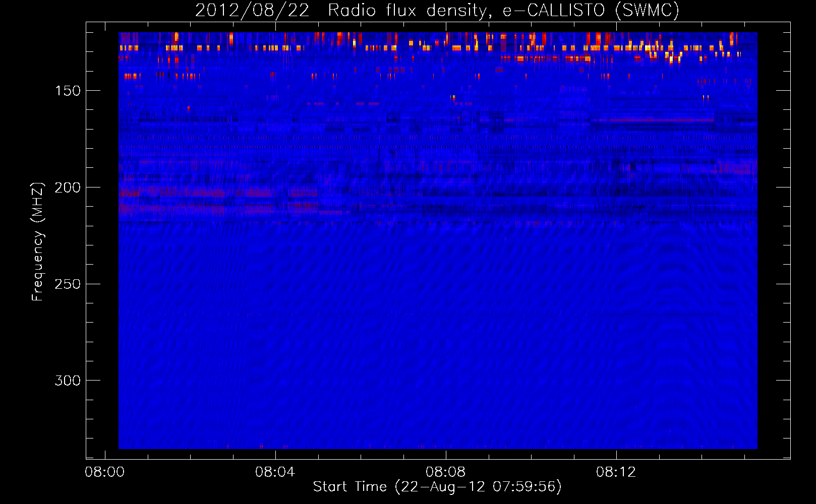The height and width of the screenshot is (504, 816).
Task: Click the plot title '2012/08/22 Radio flux density'
Action: (x=341, y=11)
